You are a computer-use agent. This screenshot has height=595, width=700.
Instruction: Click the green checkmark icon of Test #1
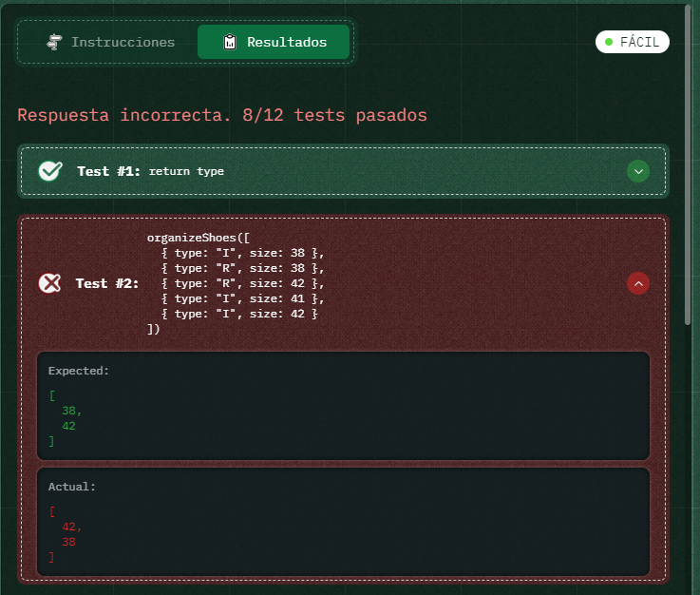point(50,171)
